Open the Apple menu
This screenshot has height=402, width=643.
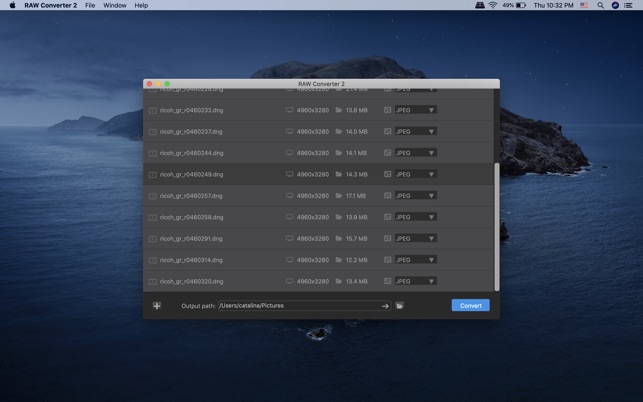click(x=12, y=5)
